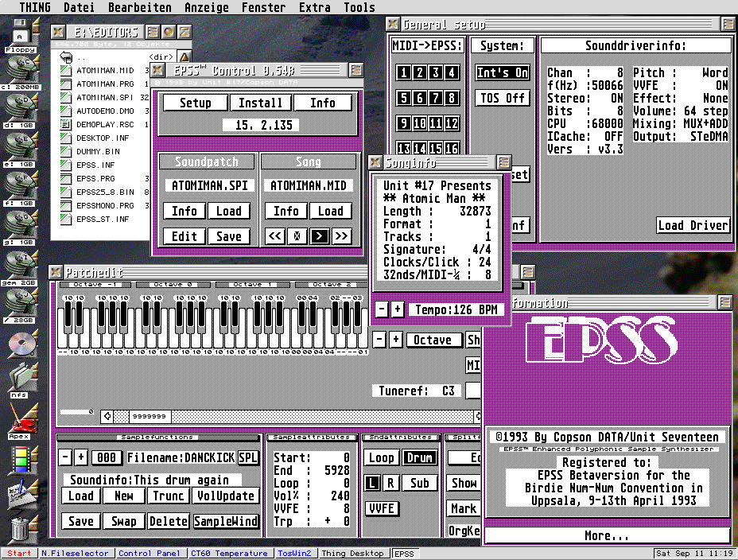
Task: Click Setup in EPSS Control
Action: coord(196,103)
